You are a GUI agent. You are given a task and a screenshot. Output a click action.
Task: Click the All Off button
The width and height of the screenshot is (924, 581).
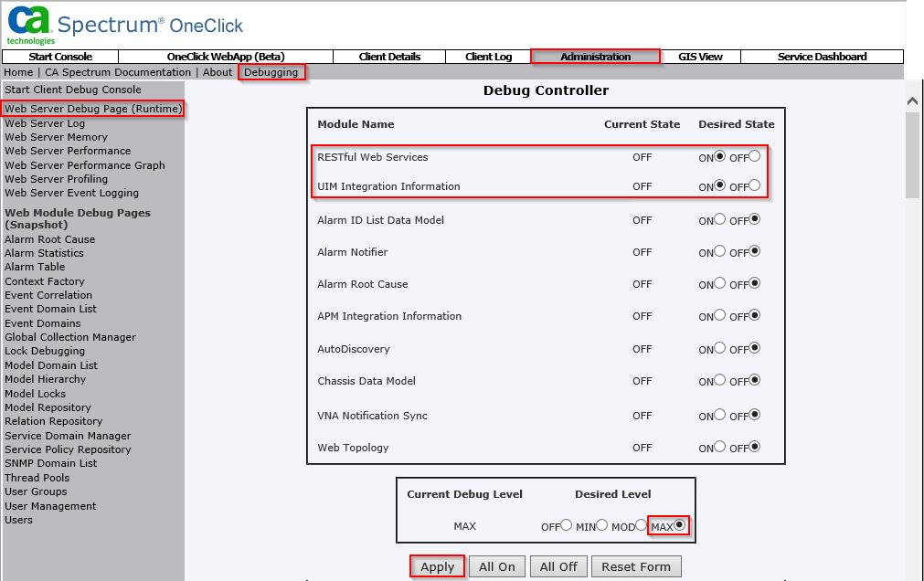click(558, 566)
